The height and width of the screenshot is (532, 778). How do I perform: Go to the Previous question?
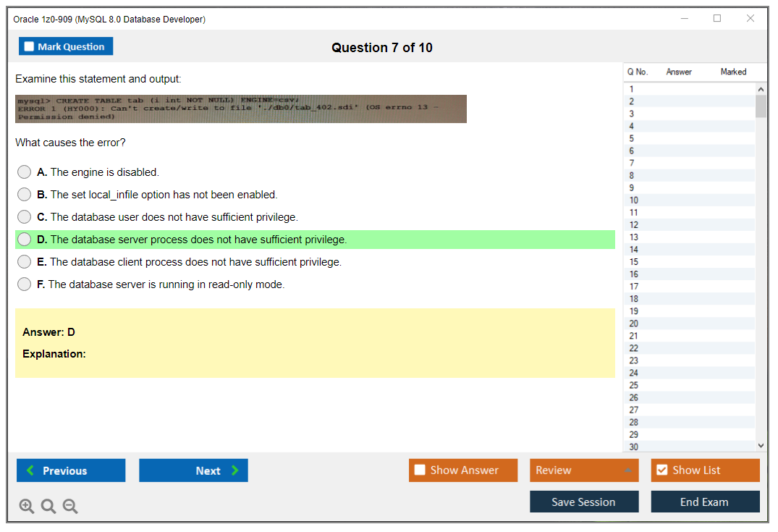pos(71,470)
